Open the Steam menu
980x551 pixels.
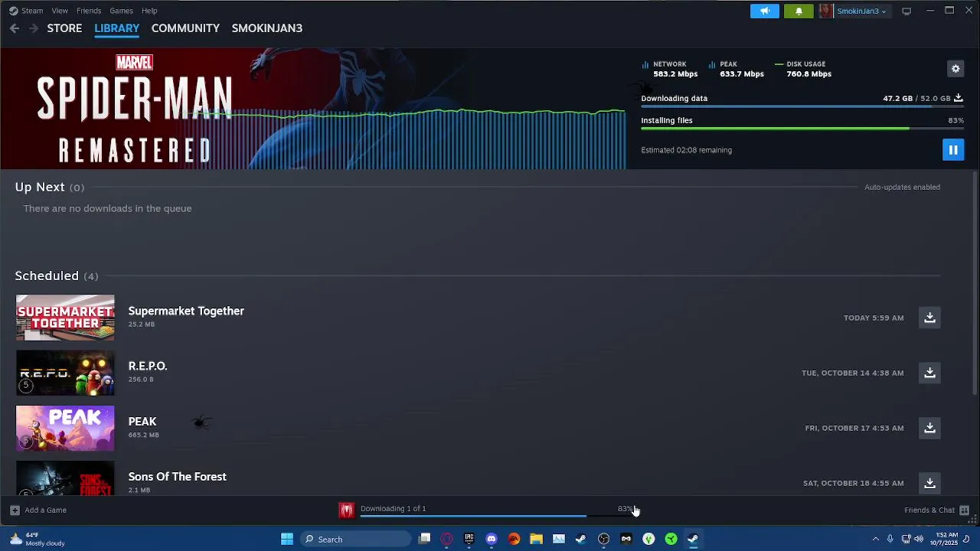32,11
